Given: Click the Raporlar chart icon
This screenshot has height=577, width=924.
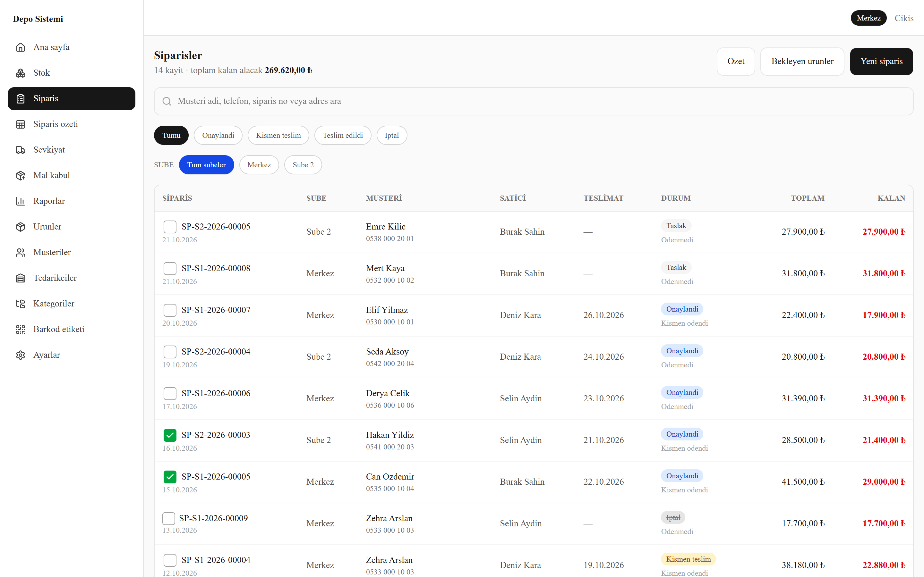Looking at the screenshot, I should (x=21, y=201).
